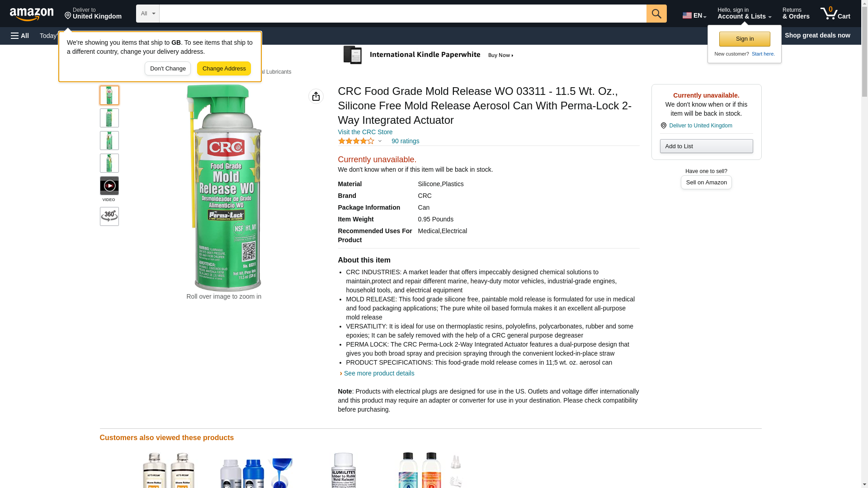Click the search magnifier button

click(x=656, y=14)
